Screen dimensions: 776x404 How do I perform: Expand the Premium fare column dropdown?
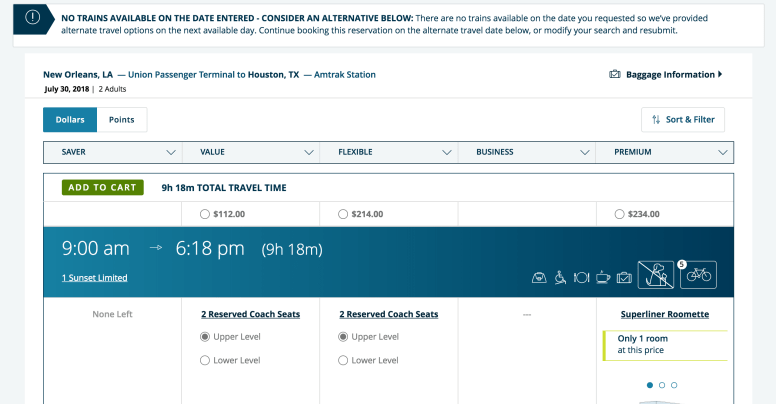coord(723,153)
